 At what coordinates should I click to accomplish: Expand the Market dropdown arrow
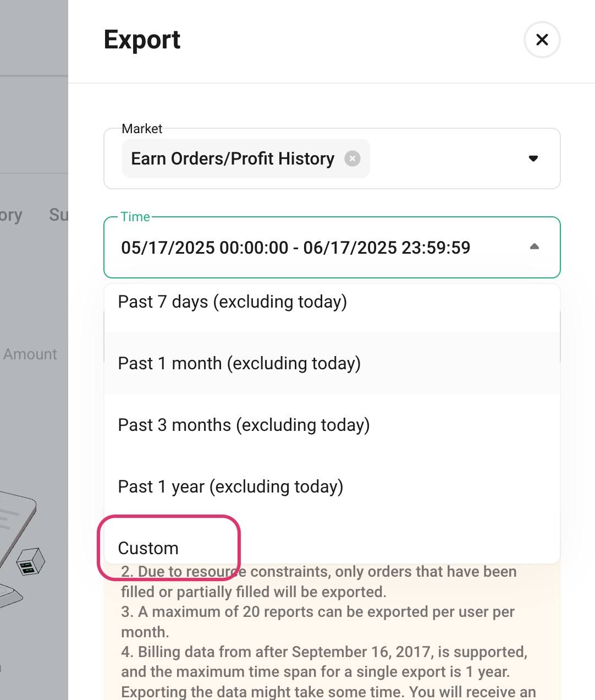tap(533, 158)
